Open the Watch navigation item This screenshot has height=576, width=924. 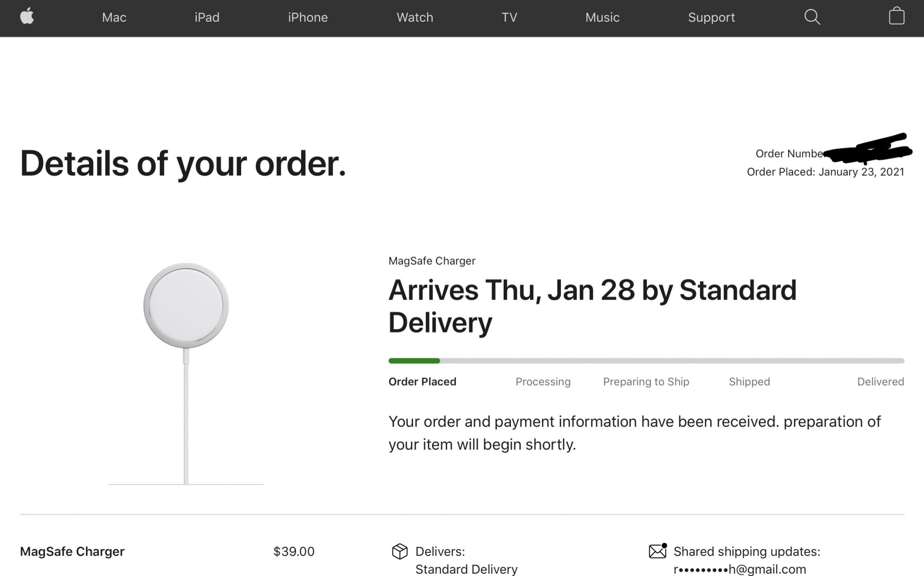coord(414,18)
